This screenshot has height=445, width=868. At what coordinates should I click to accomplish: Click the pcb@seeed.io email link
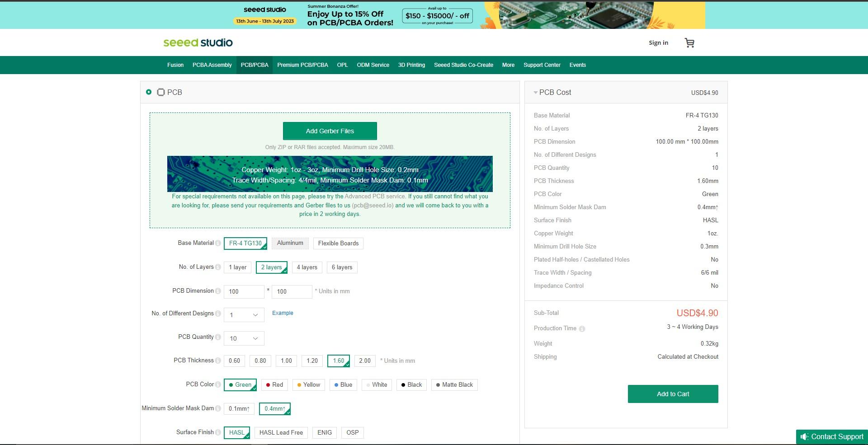373,206
